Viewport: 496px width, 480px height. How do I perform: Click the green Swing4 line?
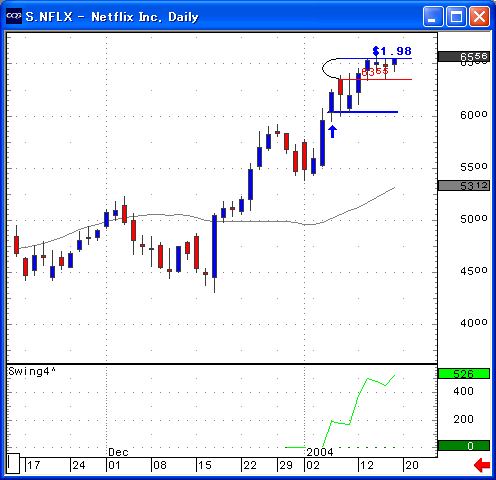tap(358, 397)
